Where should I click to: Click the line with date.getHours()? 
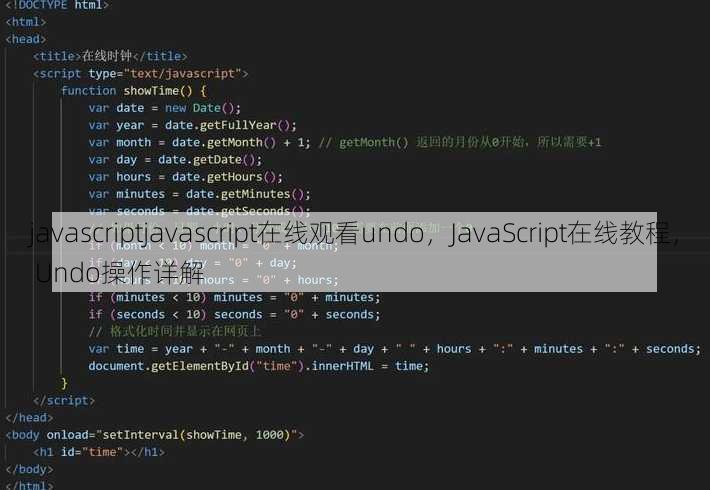[x=186, y=177]
